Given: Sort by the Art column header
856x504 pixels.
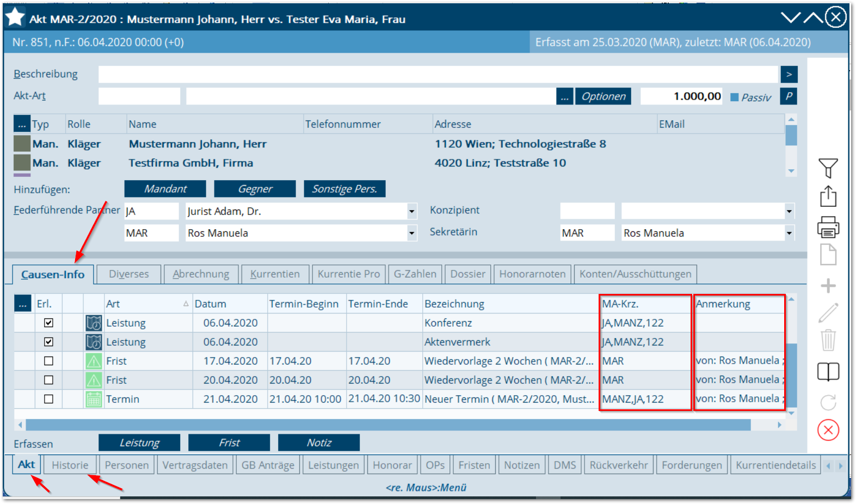Looking at the screenshot, I should pyautogui.click(x=147, y=304).
